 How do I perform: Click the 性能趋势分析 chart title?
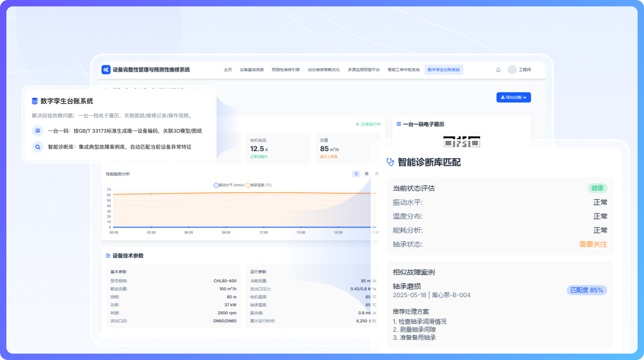click(118, 174)
